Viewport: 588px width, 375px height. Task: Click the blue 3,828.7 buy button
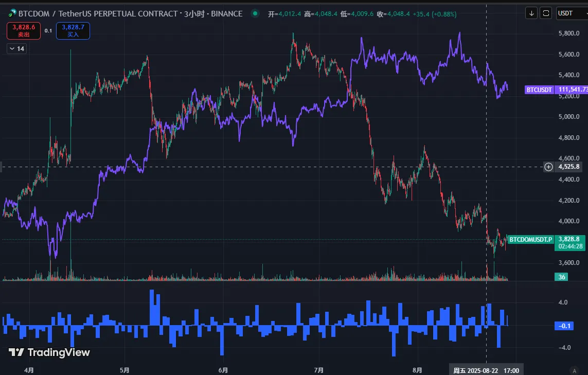pyautogui.click(x=73, y=31)
